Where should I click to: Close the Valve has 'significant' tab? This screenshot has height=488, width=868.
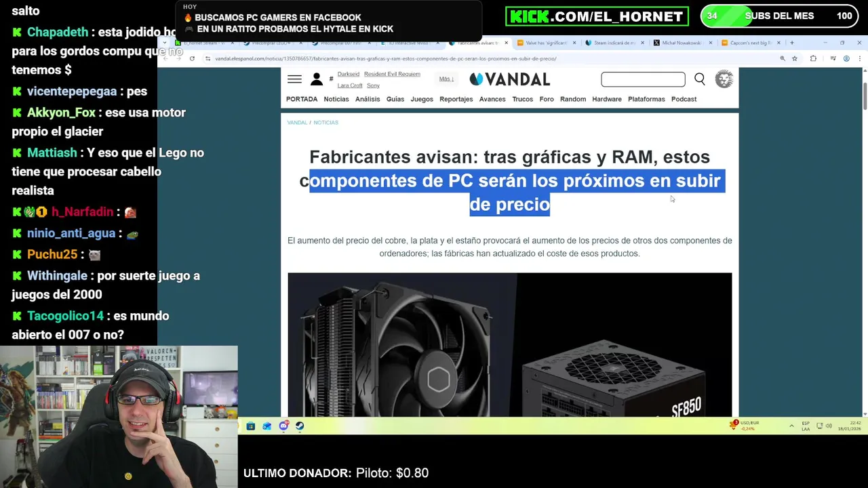(574, 43)
